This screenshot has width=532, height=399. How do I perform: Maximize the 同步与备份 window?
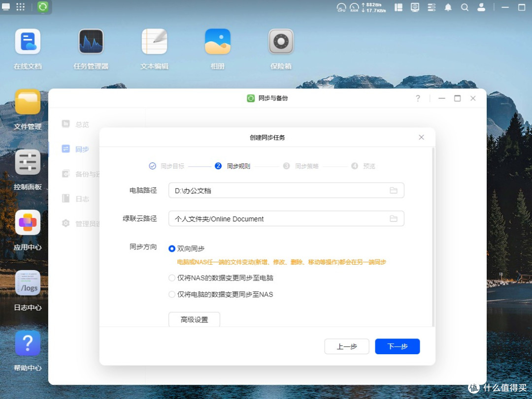pyautogui.click(x=457, y=98)
